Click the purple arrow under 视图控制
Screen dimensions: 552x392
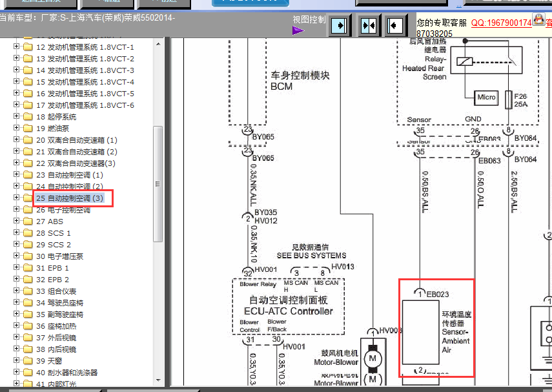298,30
